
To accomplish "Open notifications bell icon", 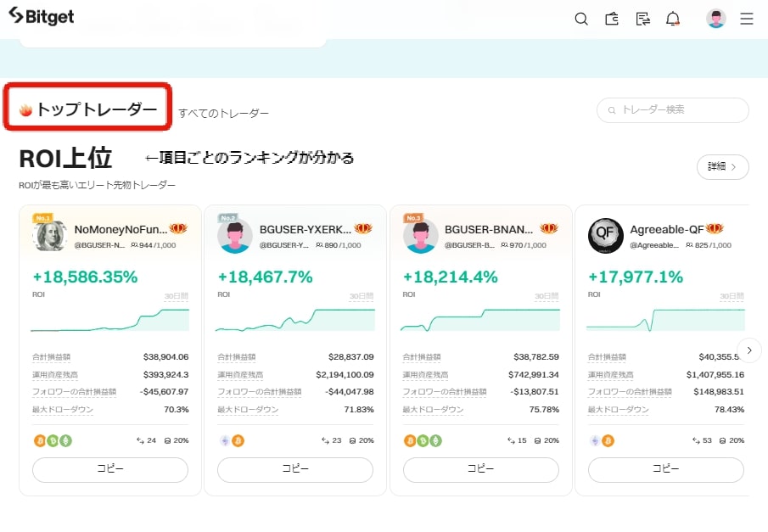I will click(673, 19).
